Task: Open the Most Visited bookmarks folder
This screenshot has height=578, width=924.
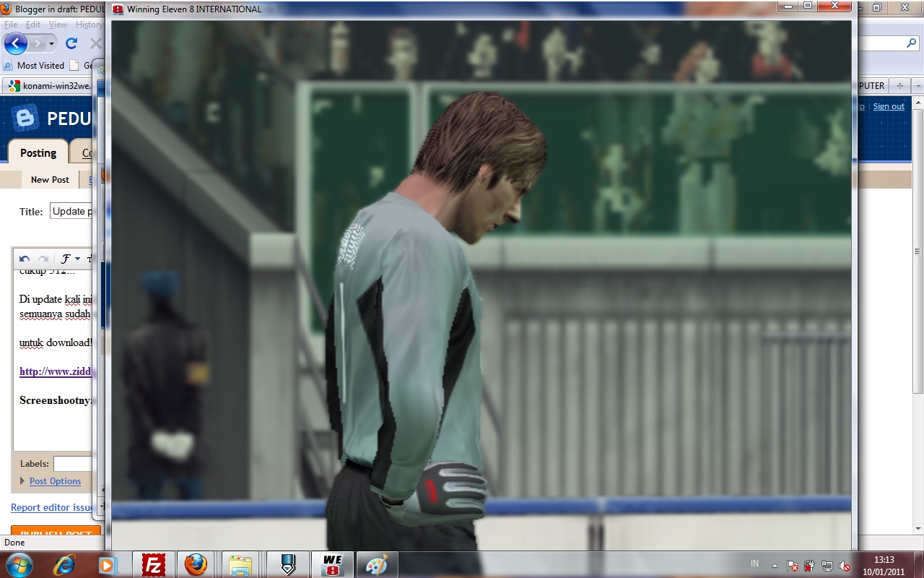Action: tap(34, 65)
